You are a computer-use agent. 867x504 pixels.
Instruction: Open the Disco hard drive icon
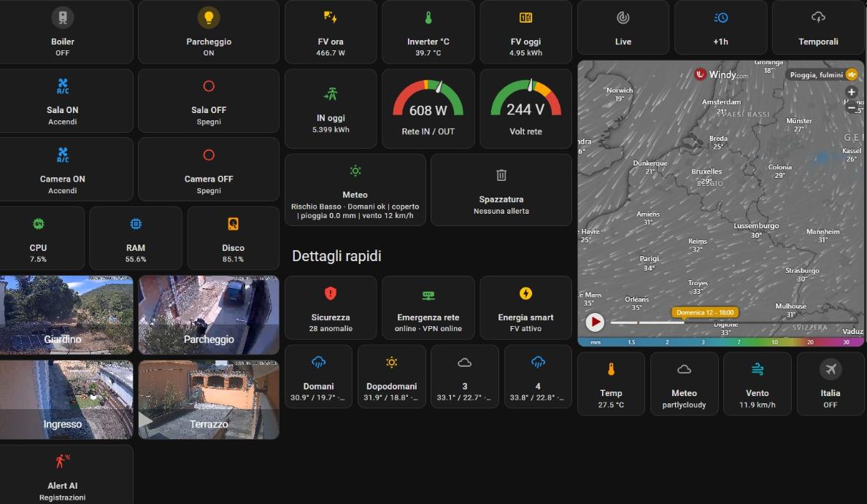click(233, 224)
